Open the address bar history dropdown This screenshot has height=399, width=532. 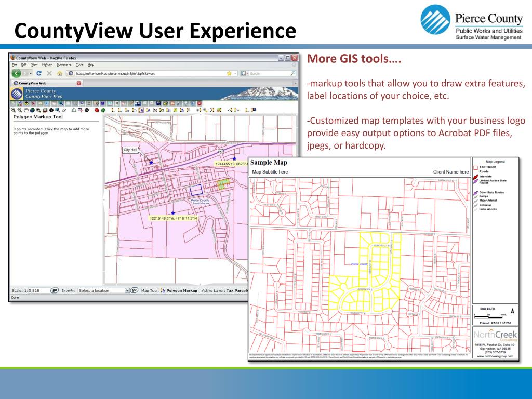pyautogui.click(x=235, y=73)
